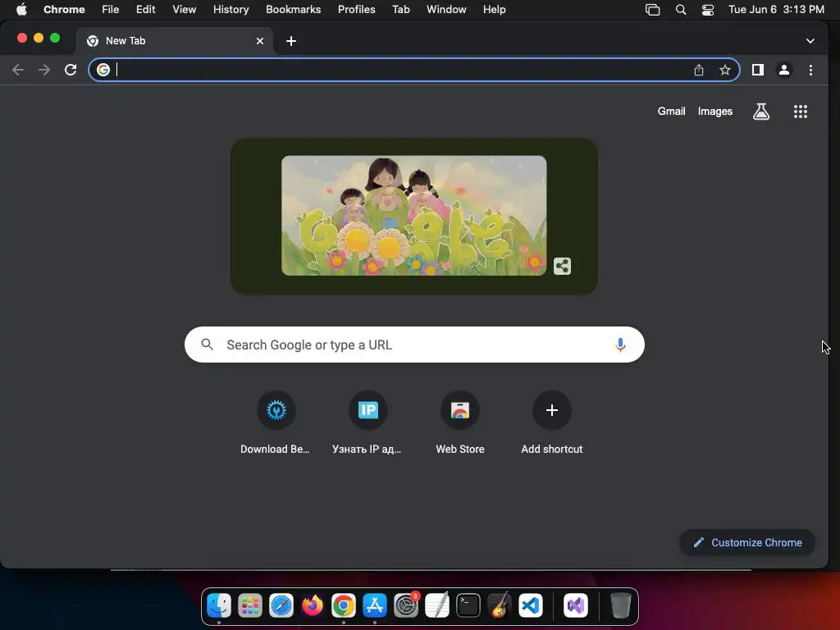The image size is (840, 630).
Task: Open the Images link
Action: tap(714, 112)
